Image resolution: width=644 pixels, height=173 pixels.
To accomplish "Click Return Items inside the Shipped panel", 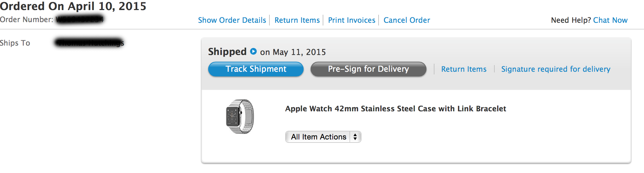I will [x=464, y=69].
